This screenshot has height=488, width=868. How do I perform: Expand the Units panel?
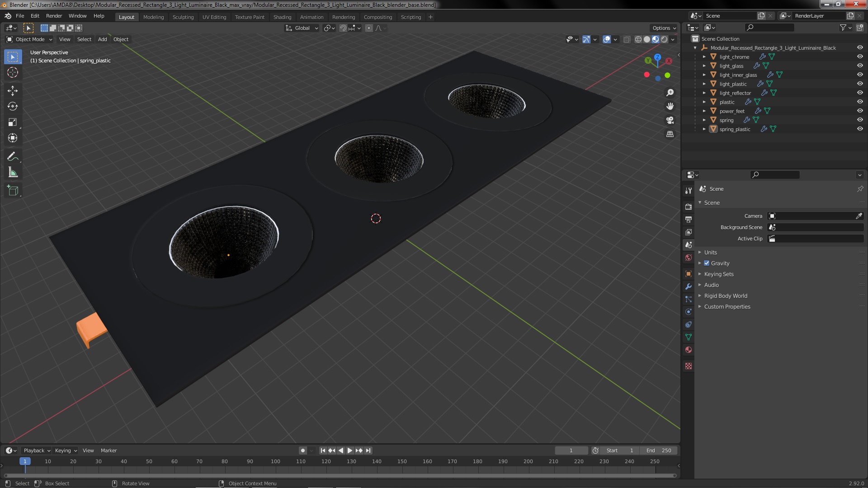coord(710,252)
